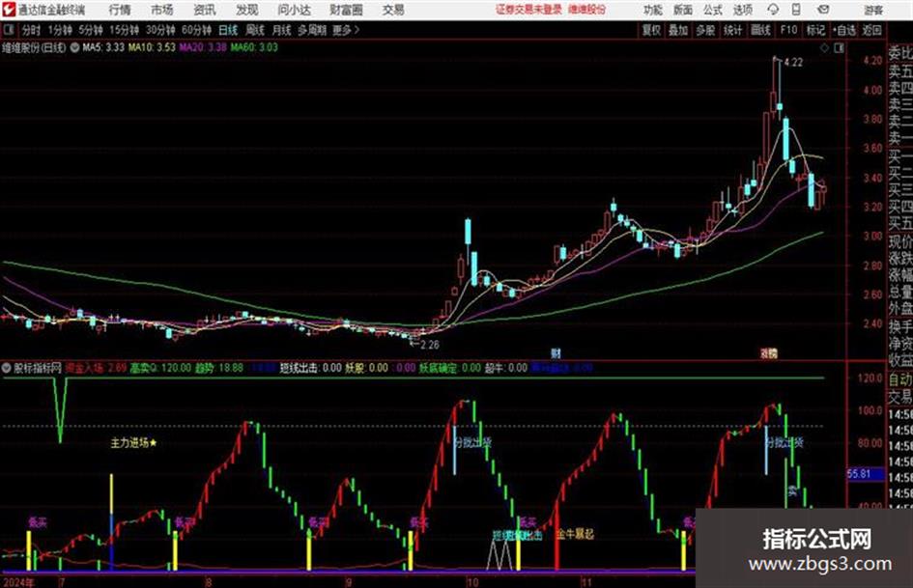Click the 金牛展起 indicator label
Screen dimensions: 913x588
tap(575, 534)
